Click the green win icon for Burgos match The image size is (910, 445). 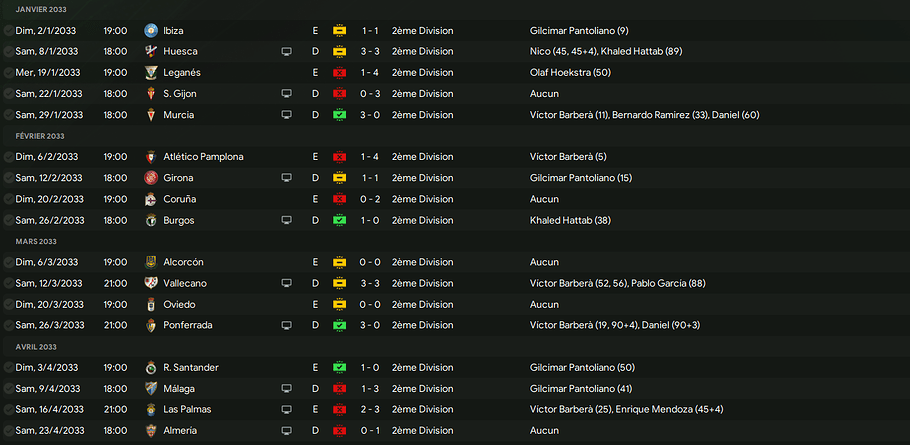tap(339, 220)
